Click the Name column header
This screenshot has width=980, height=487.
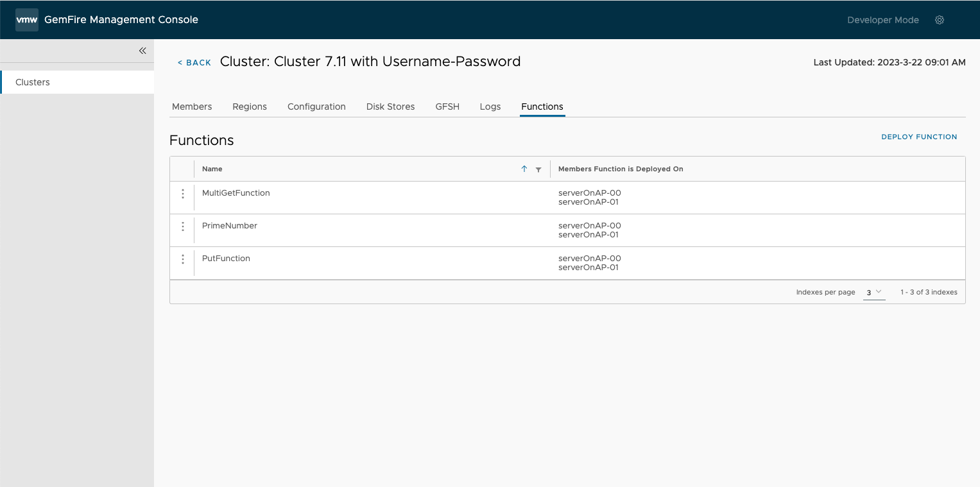coord(212,169)
